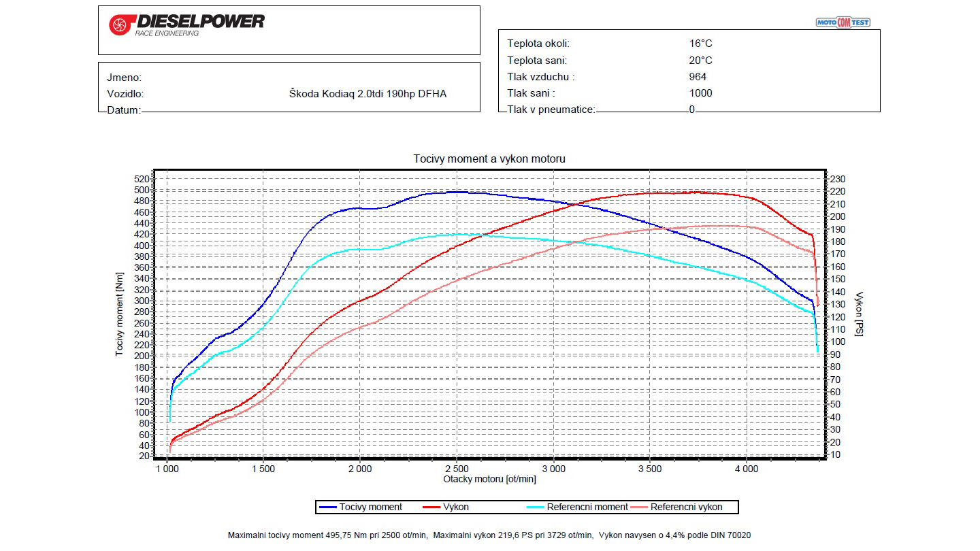Click the 'Vykon [PS]' axis title
This screenshot has height=551, width=980.
pos(858,315)
